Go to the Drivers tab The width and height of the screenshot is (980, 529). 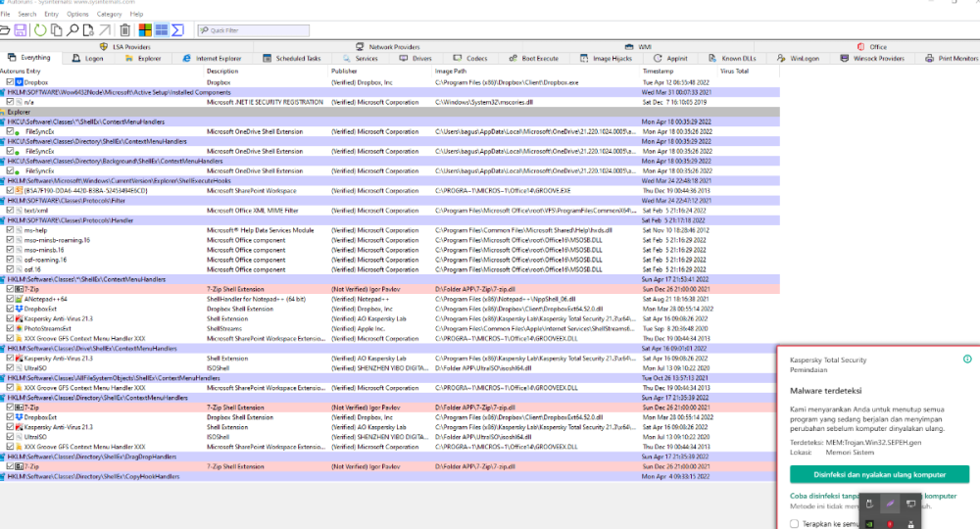pos(416,58)
